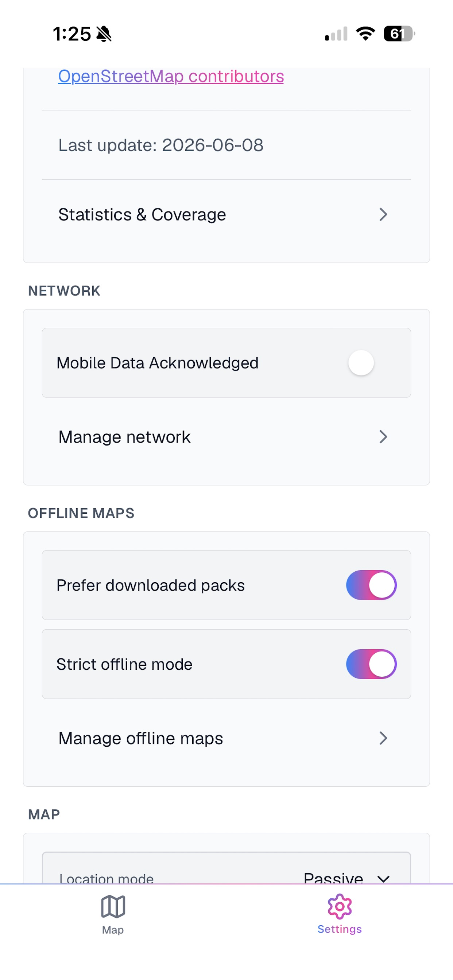The width and height of the screenshot is (453, 980).
Task: Switch to the Map tab label
Action: point(113,929)
